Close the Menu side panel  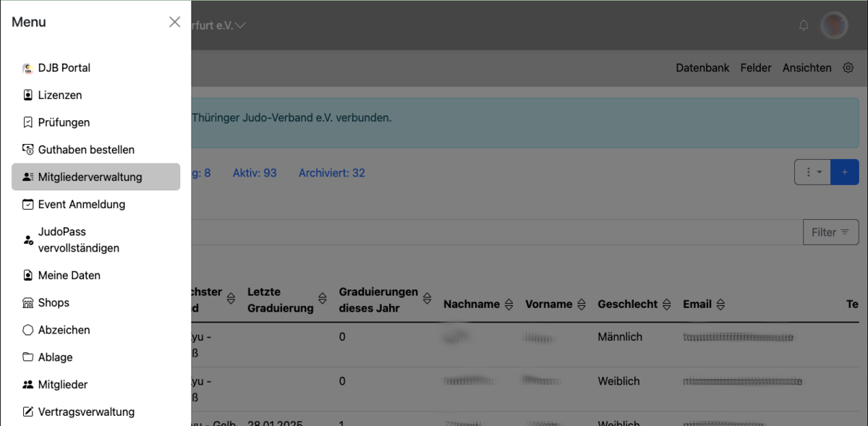pyautogui.click(x=174, y=22)
